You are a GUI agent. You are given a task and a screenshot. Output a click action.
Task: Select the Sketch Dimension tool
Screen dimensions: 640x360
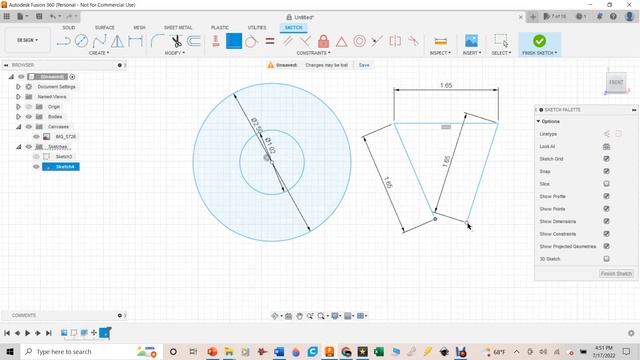tap(136, 41)
